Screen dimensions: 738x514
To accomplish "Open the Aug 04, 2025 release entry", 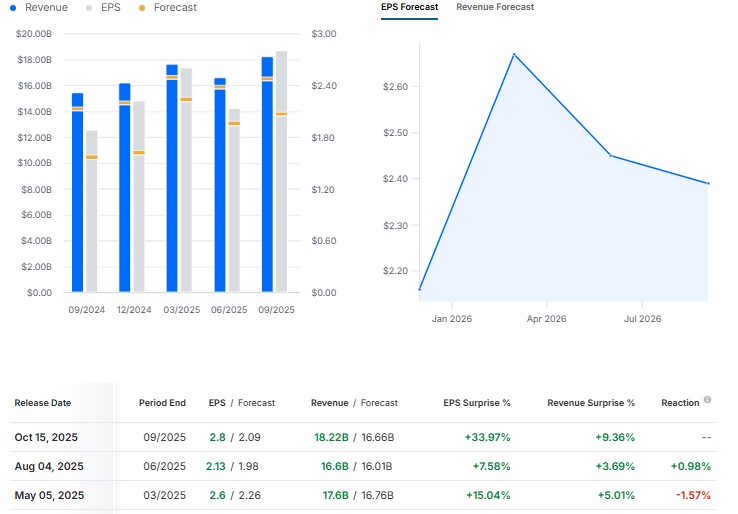I will tap(47, 466).
